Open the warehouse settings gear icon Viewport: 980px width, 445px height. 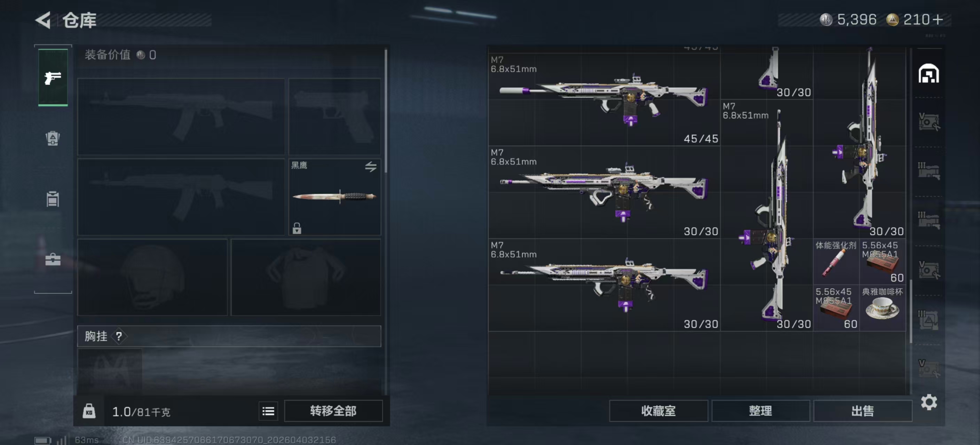(928, 402)
